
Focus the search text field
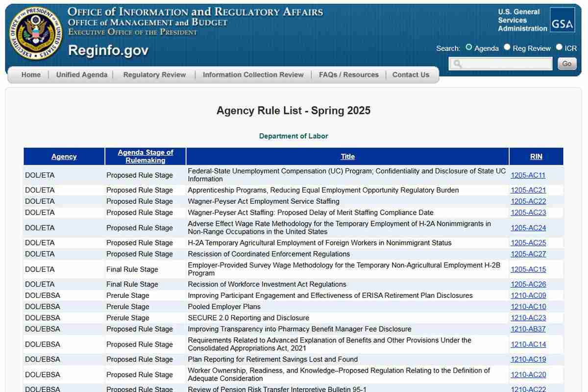(501, 64)
